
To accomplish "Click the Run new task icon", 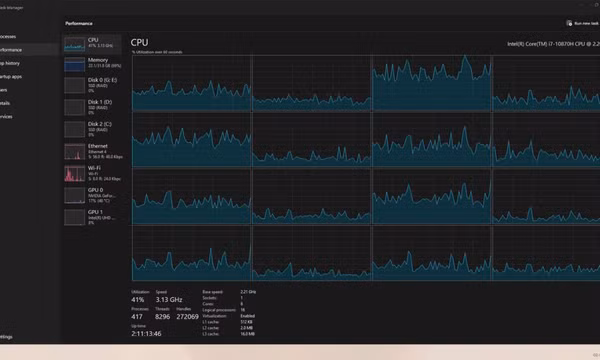I will (x=569, y=23).
